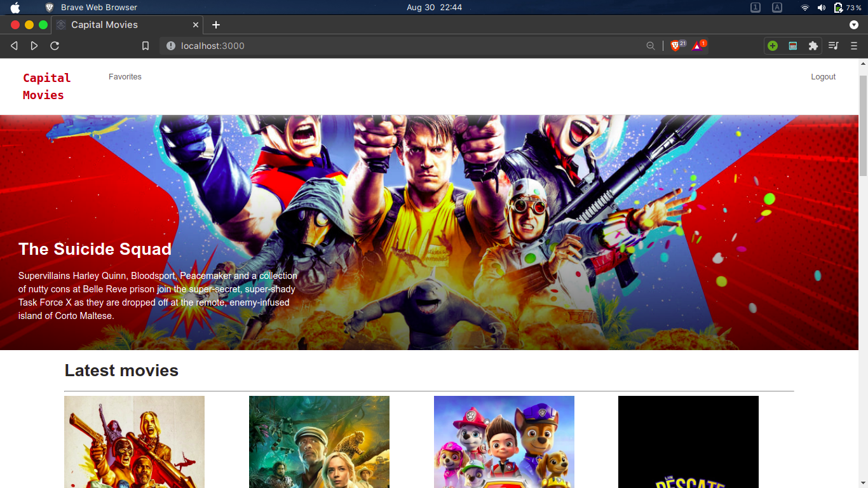Click the Brave Shields lion icon
Viewport: 868px width, 488px height.
tap(676, 46)
